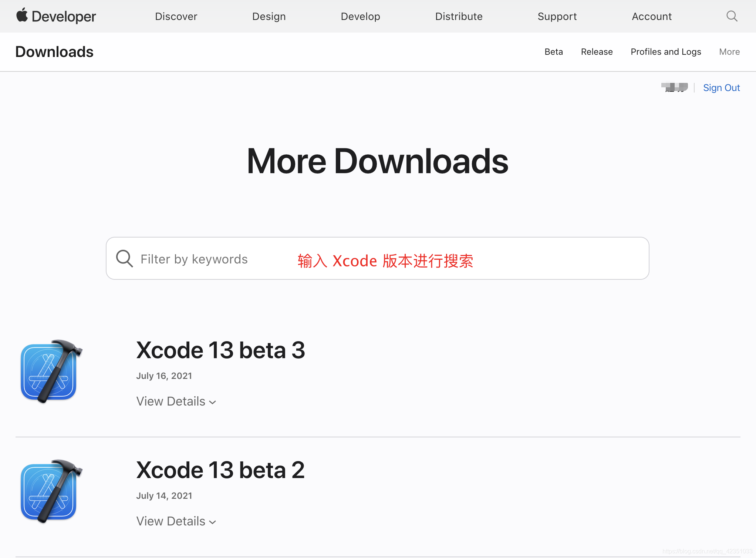Open the Design menu
Viewport: 756px width, 558px height.
[269, 17]
